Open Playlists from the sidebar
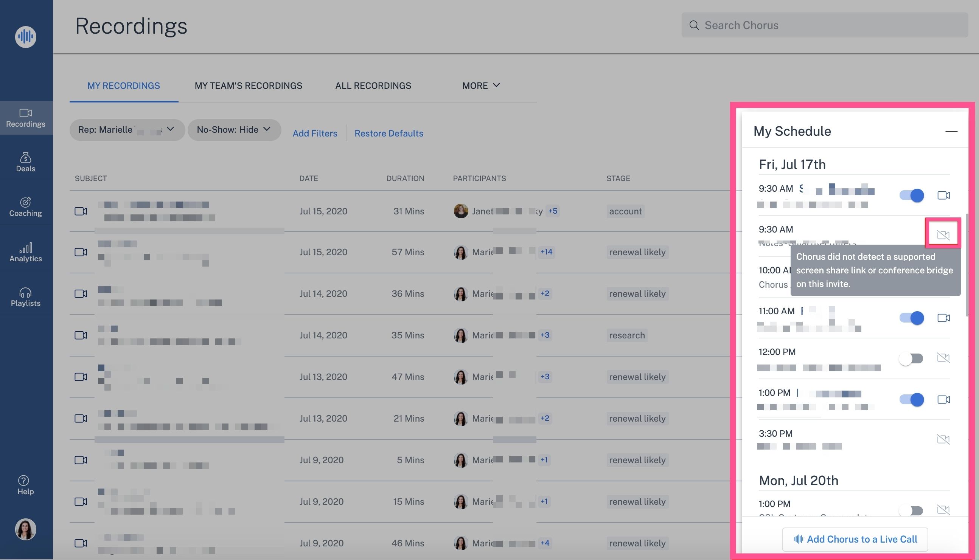Screen dimensions: 979x560 (25, 297)
